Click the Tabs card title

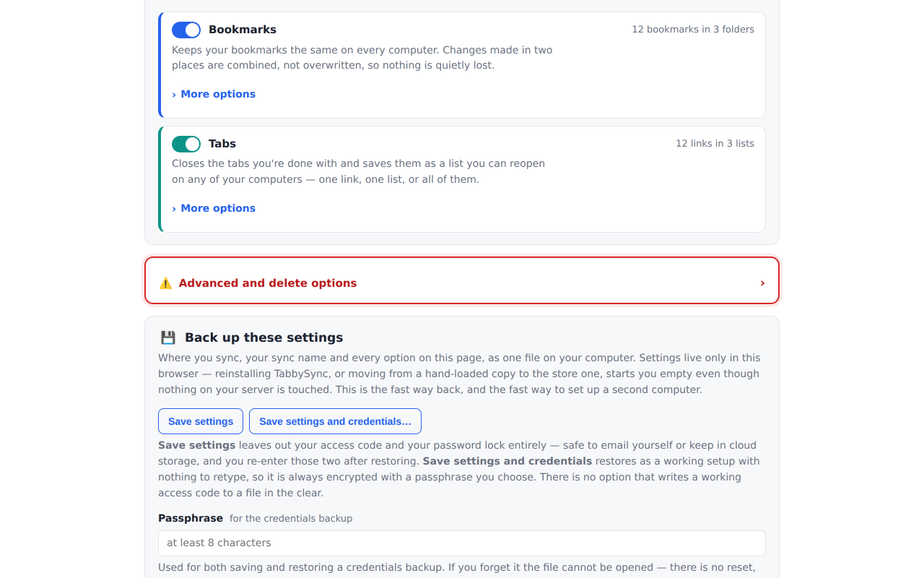[x=222, y=144]
